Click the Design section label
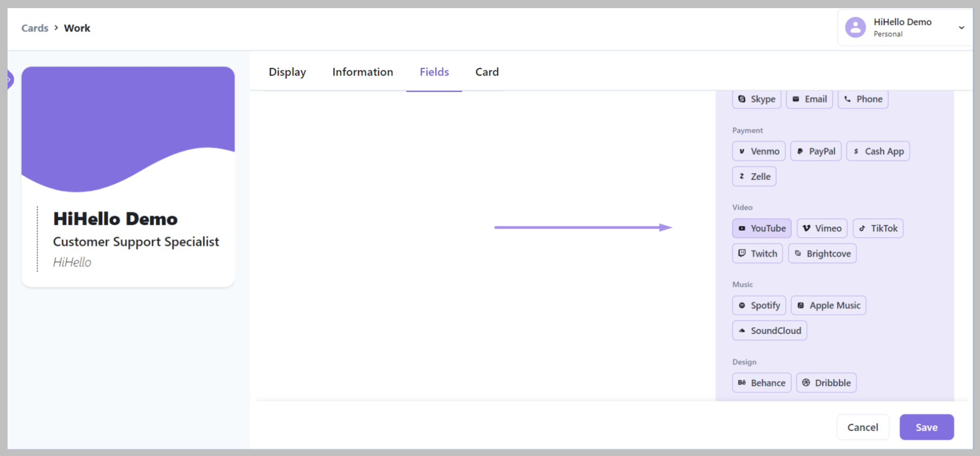This screenshot has width=980, height=456. coord(744,362)
